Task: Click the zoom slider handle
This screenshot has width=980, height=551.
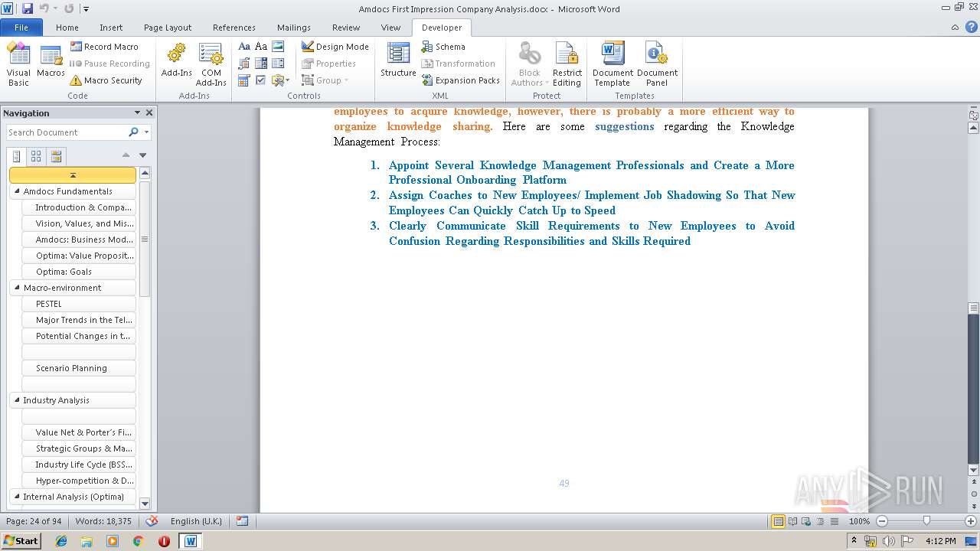Action: tap(926, 521)
